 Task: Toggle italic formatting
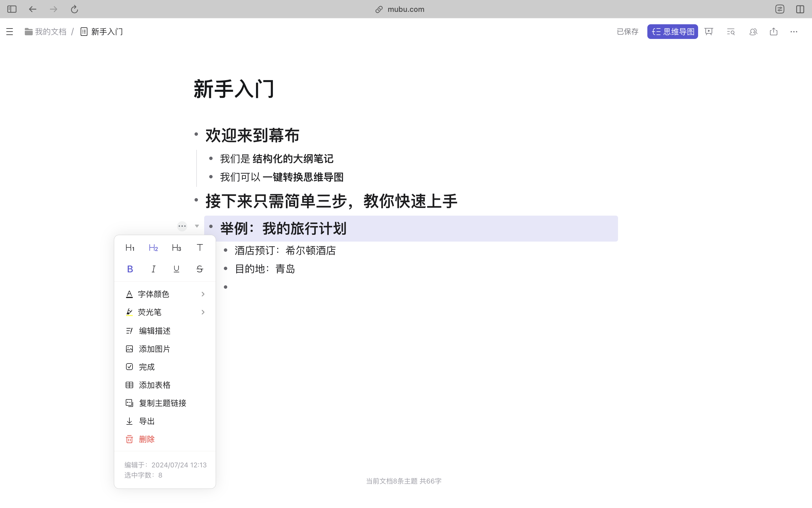[153, 269]
